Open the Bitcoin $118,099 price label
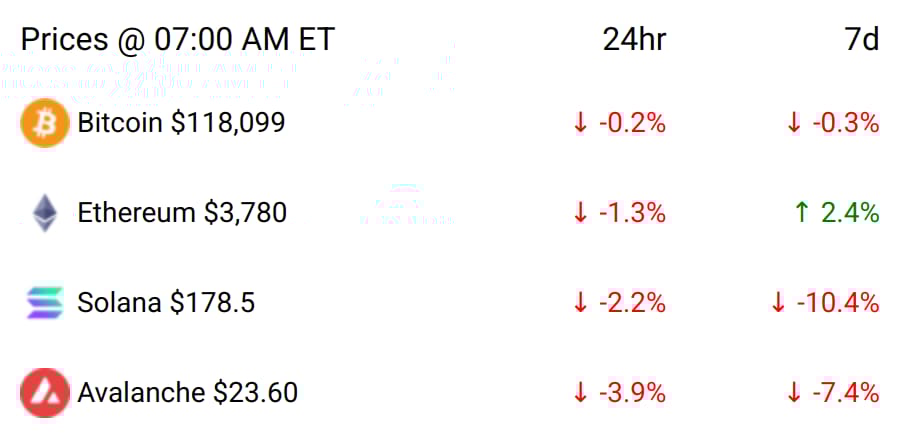The width and height of the screenshot is (900, 438). [x=181, y=123]
